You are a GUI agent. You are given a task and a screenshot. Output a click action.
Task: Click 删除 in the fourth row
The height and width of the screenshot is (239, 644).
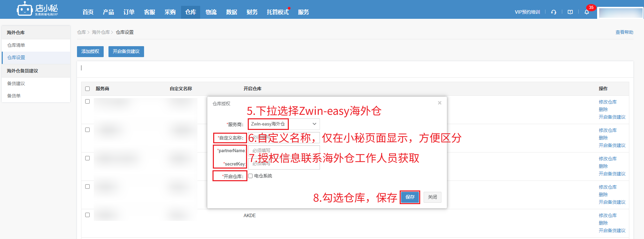603,195
